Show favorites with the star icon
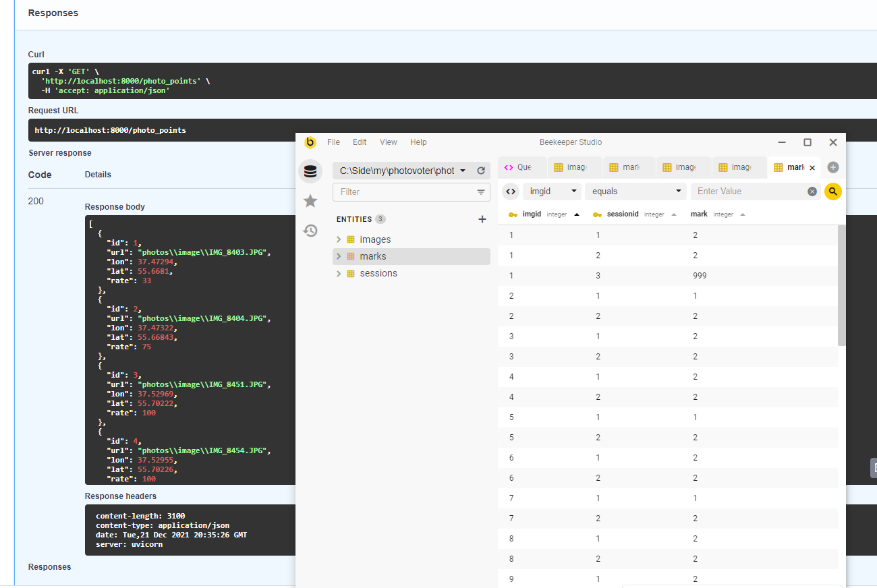 [310, 201]
